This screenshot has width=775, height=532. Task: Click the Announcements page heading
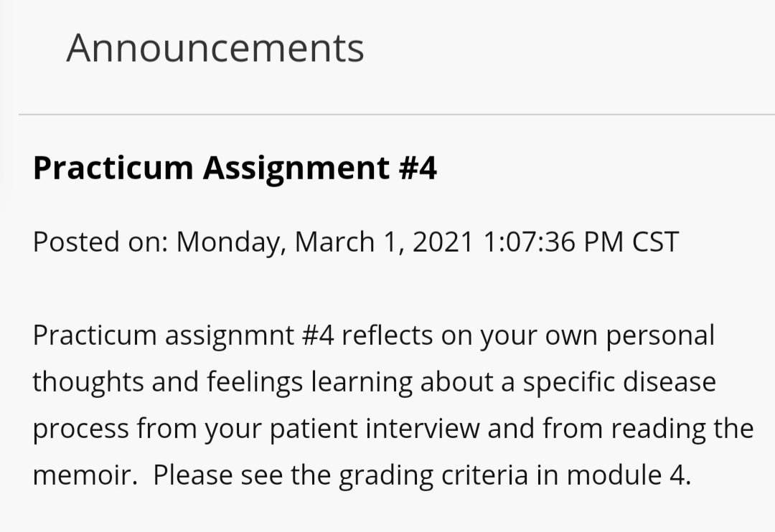(215, 48)
